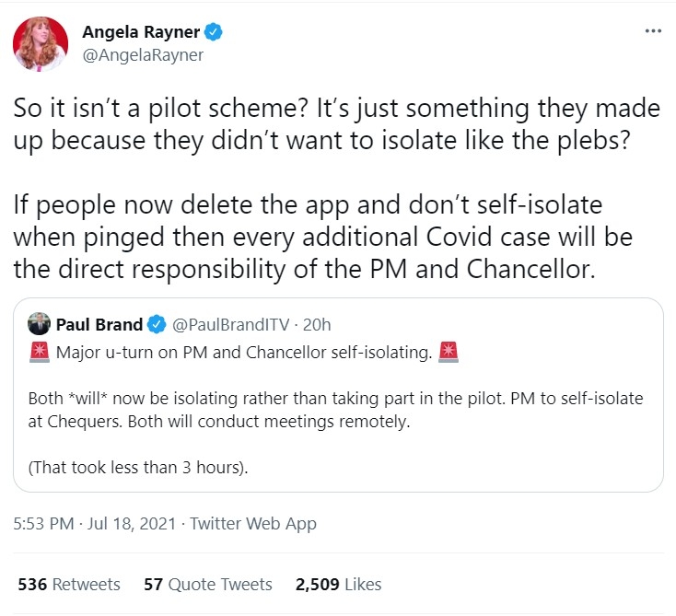676x616 pixels.
Task: Click the second red siren emoji
Action: [x=449, y=352]
